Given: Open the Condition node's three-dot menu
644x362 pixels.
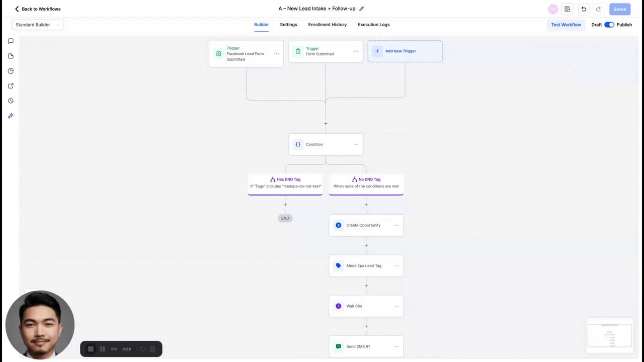Looking at the screenshot, I should [356, 144].
